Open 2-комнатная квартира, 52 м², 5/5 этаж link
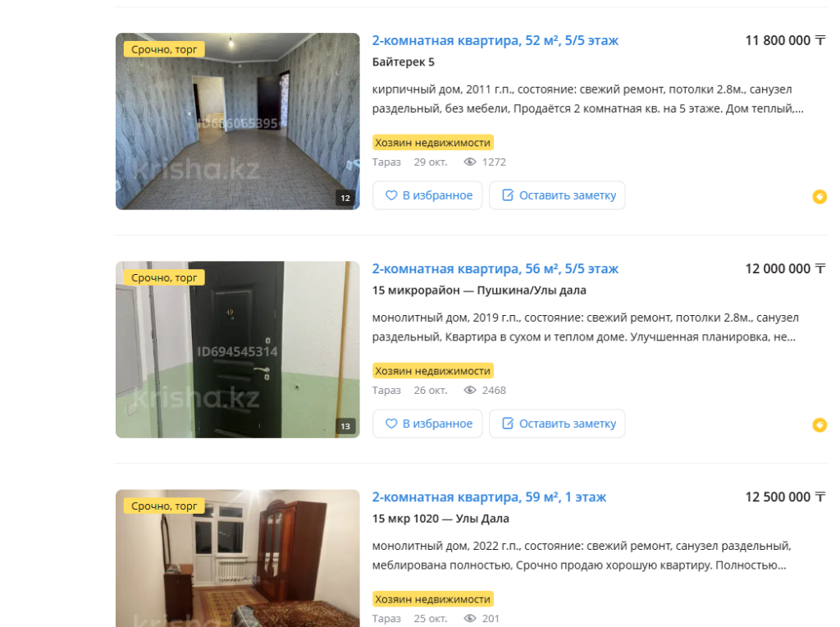Viewport: 840px width, 627px height. [x=495, y=41]
